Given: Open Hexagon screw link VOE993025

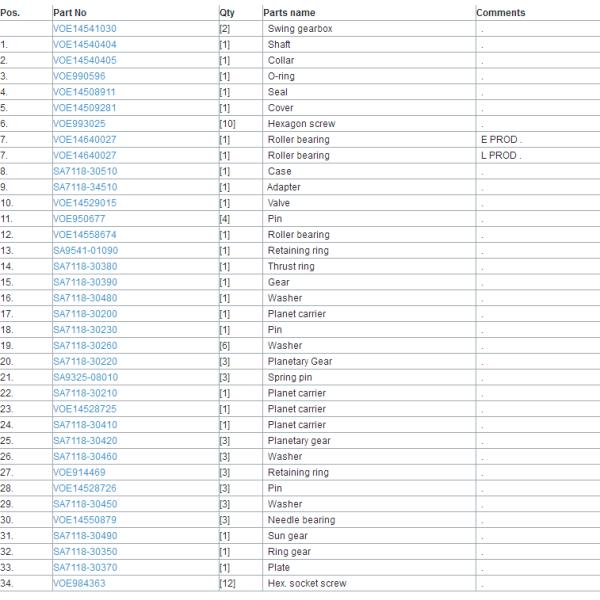Looking at the screenshot, I should pyautogui.click(x=80, y=124).
